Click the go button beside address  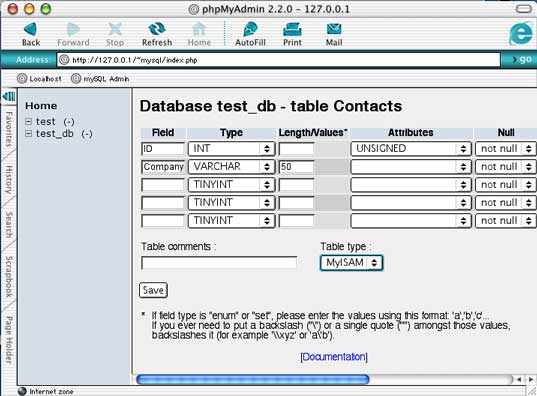pyautogui.click(x=522, y=59)
